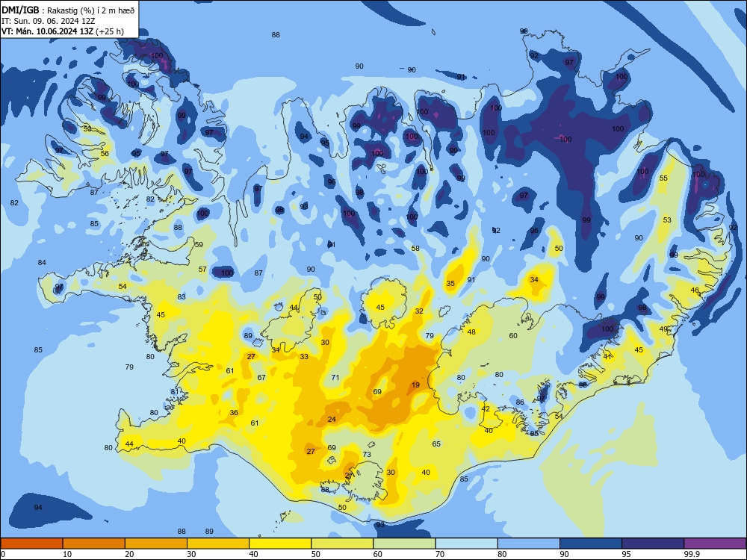Click the humidity value '81' on the map
Viewport: 747px width, 560px height.
[174, 392]
